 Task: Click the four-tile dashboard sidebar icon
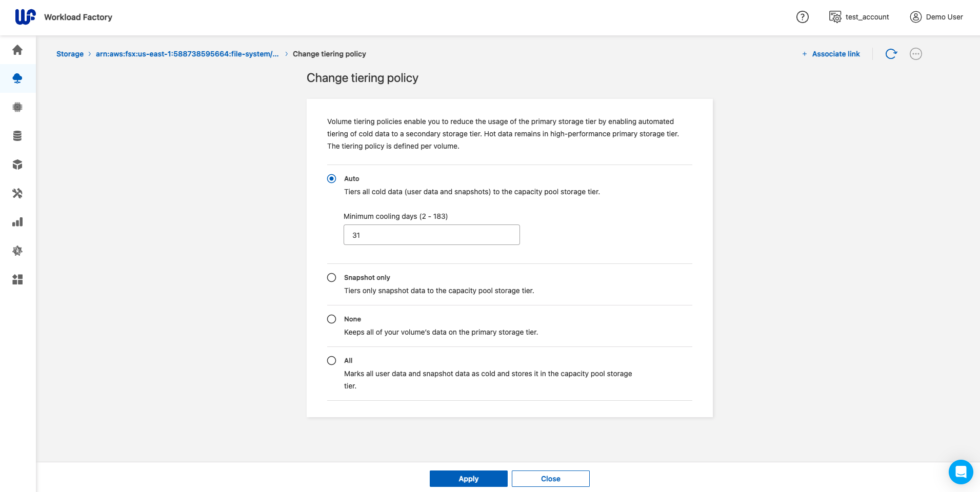(x=17, y=279)
